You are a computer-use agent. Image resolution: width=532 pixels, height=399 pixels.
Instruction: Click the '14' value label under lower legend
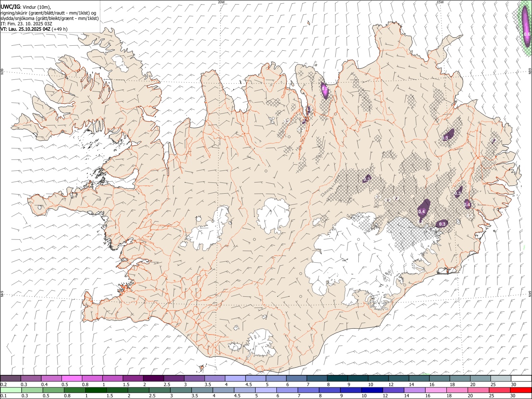[x=407, y=396]
